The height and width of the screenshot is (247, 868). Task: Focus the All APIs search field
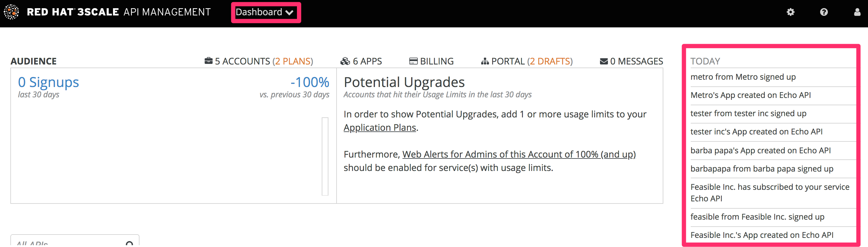pos(67,243)
